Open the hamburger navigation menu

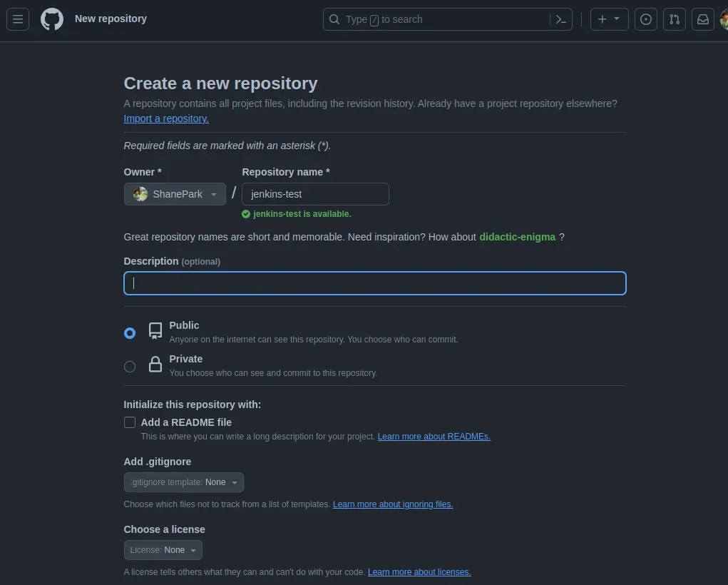18,19
